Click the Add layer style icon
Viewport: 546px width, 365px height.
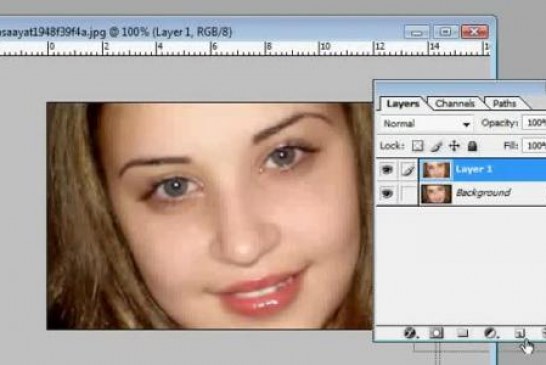411,333
